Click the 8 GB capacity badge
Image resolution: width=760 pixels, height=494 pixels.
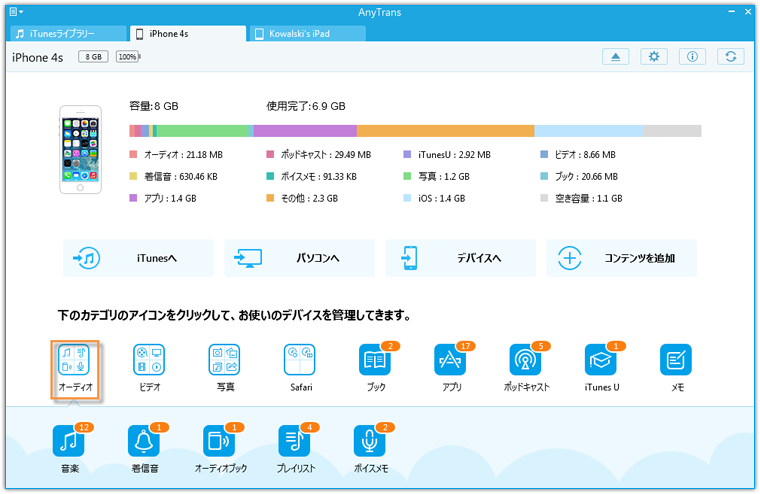[x=93, y=57]
